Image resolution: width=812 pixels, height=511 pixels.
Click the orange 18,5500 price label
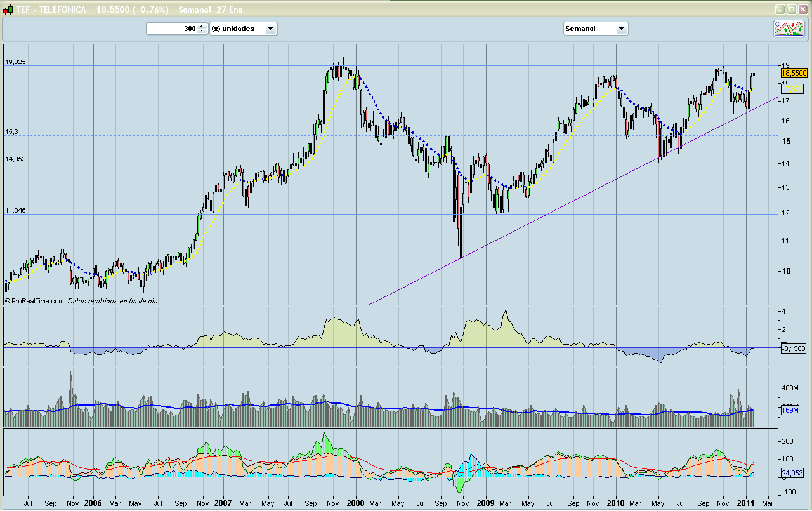pos(794,73)
